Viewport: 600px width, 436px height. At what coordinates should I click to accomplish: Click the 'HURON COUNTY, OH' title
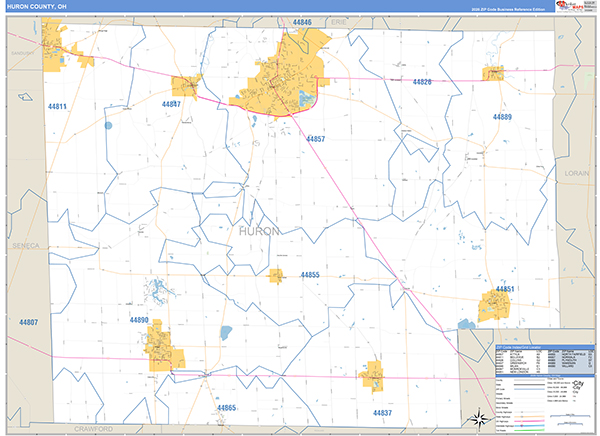pyautogui.click(x=36, y=7)
